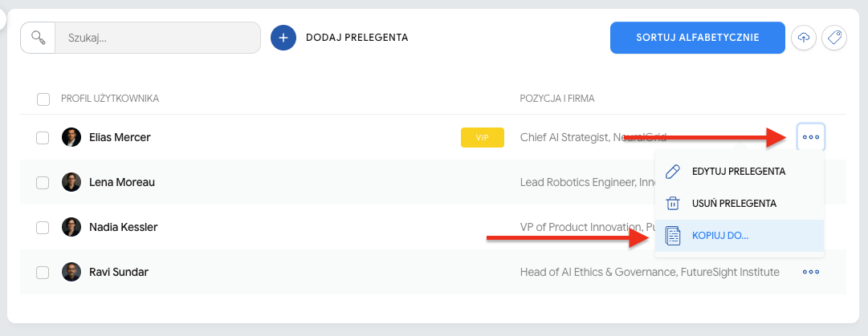Choose Edytuj prelegenta from the context menu
Viewport: 868px width, 336px height.
738,172
